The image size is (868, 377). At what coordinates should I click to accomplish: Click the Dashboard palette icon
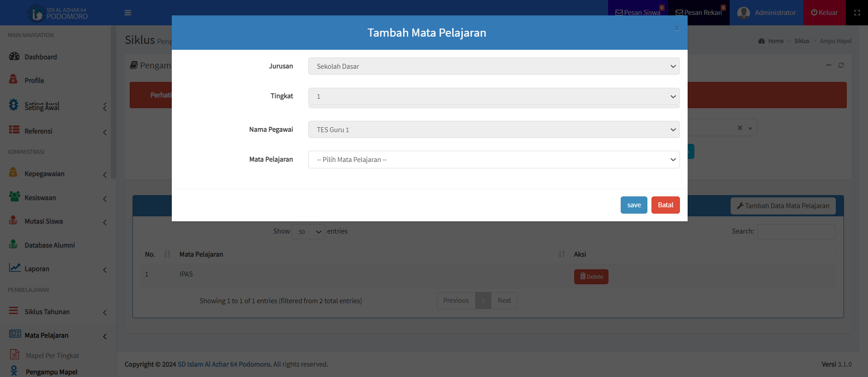[x=14, y=56]
